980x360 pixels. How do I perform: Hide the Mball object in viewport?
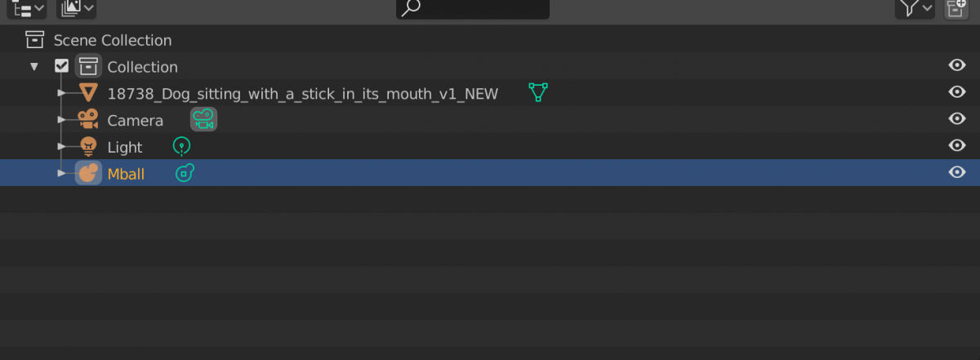pos(957,172)
